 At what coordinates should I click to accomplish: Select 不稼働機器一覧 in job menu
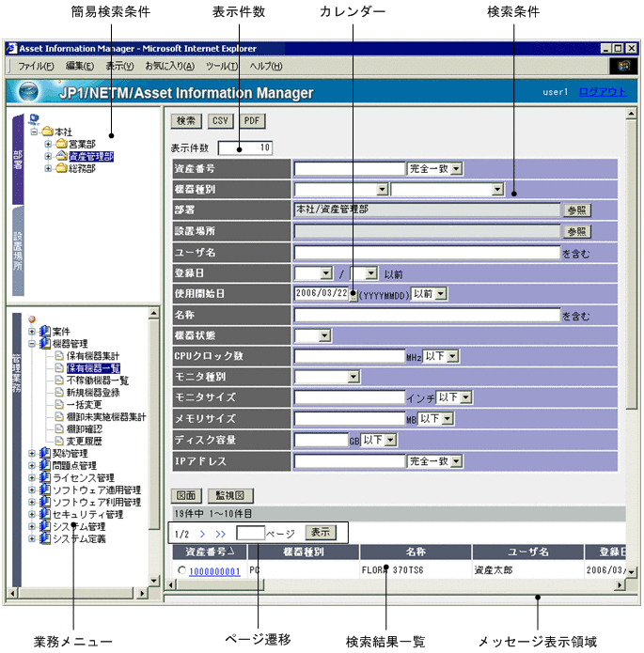tap(98, 381)
